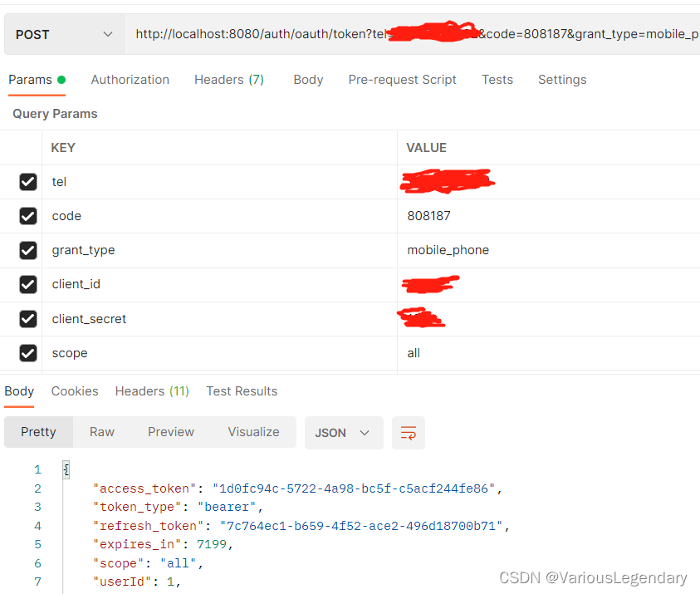
Task: Uncheck the grant_type parameter checkbox
Action: point(28,251)
